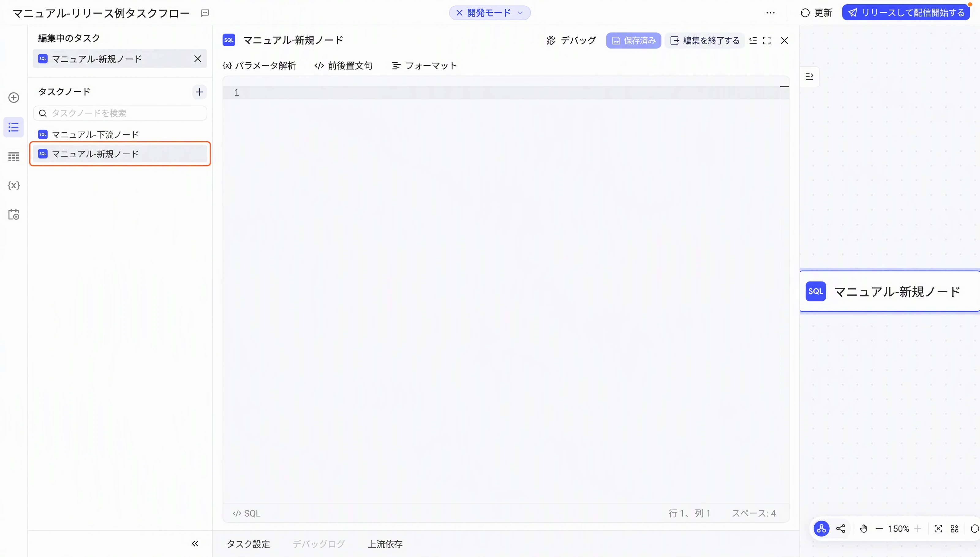Open the {x} variables sidebar icon

point(14,185)
